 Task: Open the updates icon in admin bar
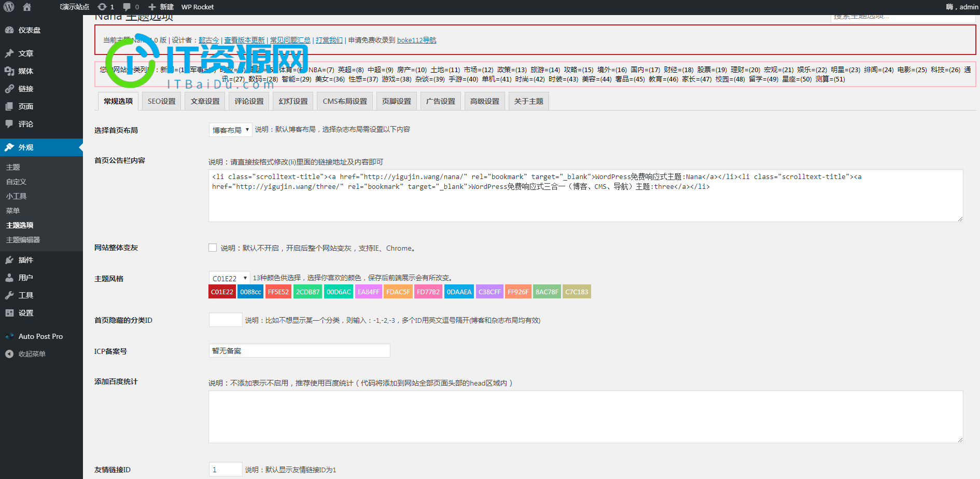pos(102,7)
